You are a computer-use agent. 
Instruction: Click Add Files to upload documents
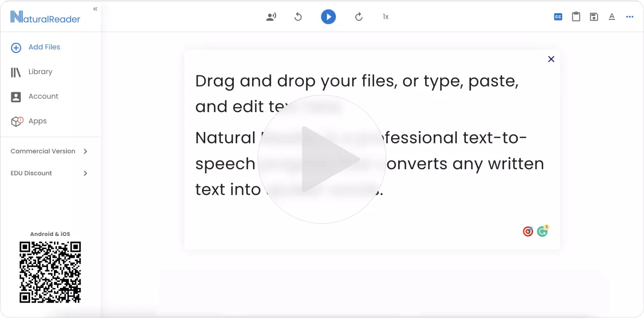(x=44, y=47)
